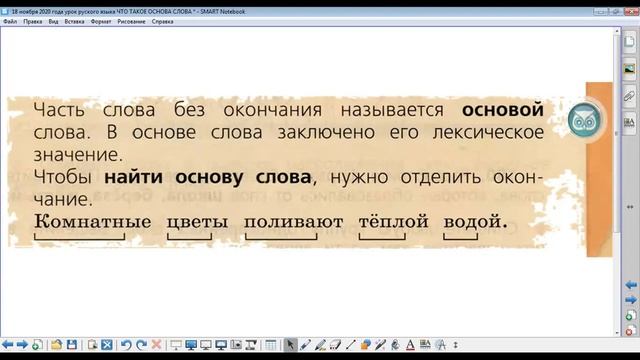Open the Правка menu
Screen dimensions: 640x360
click(x=33, y=22)
